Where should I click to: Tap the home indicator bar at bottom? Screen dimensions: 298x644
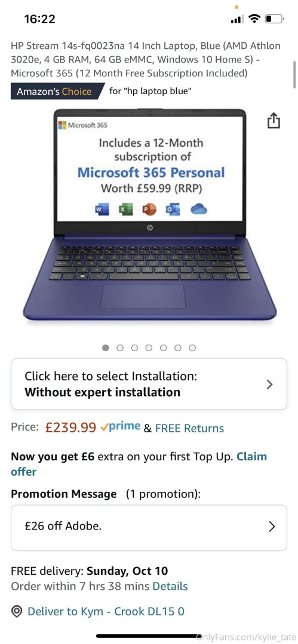[x=148, y=636]
